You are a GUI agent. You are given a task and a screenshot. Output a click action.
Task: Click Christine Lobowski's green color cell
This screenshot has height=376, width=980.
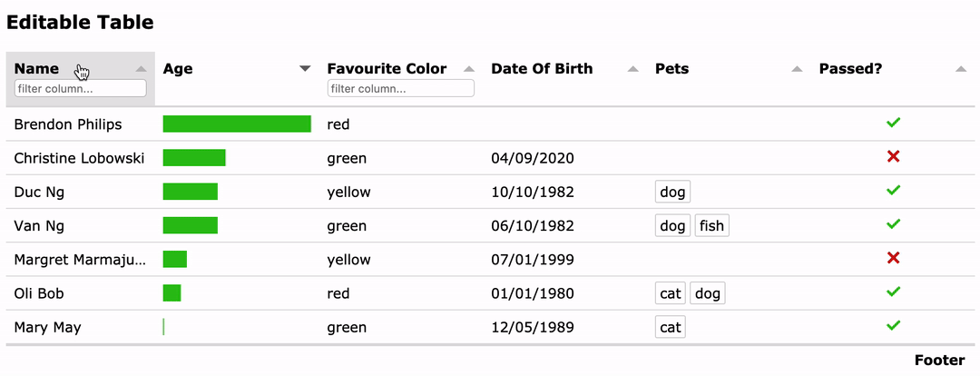tap(347, 159)
